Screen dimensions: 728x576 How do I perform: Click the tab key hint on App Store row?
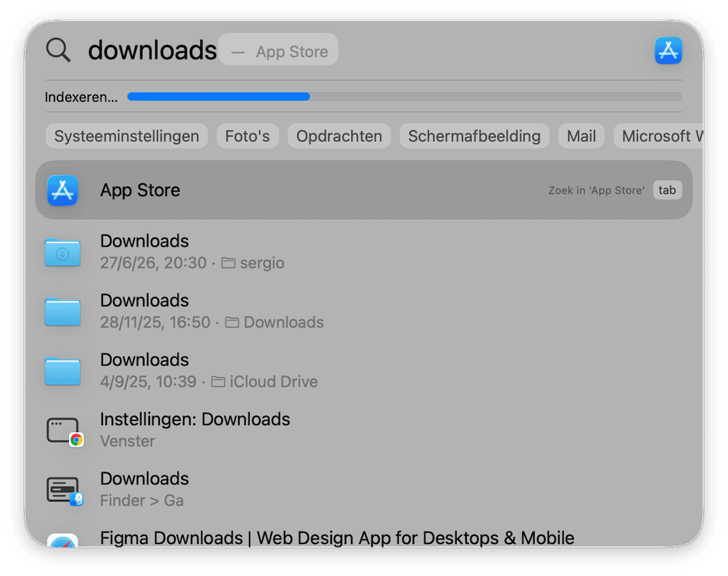[668, 190]
